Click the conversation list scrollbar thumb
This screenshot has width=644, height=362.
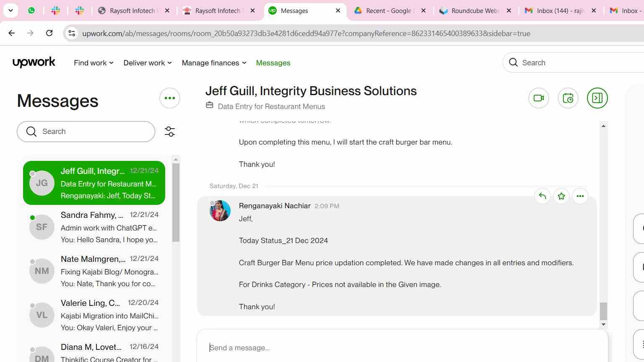(176, 202)
